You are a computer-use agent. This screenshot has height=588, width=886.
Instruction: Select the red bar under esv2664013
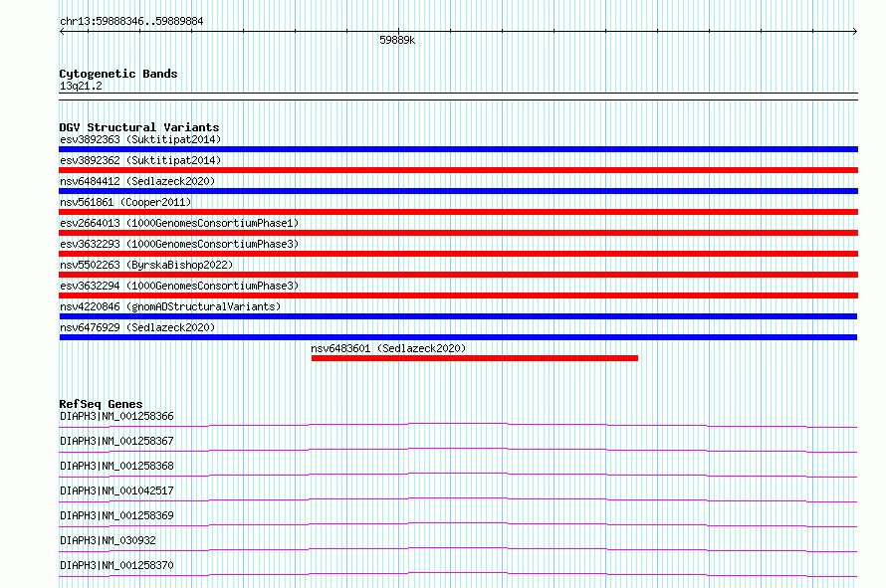pyautogui.click(x=458, y=233)
